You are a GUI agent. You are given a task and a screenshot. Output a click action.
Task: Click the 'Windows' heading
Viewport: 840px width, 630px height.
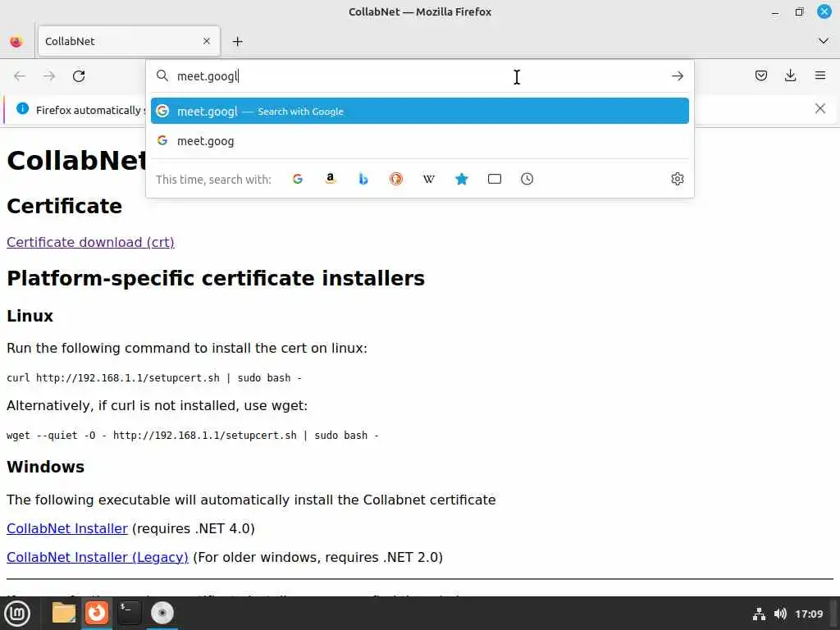coord(46,467)
